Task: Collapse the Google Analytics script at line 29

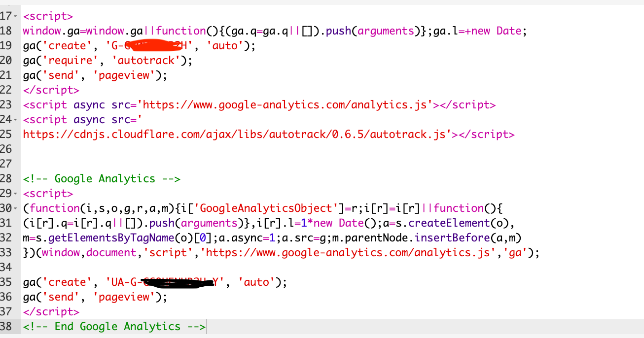Action: [15, 193]
